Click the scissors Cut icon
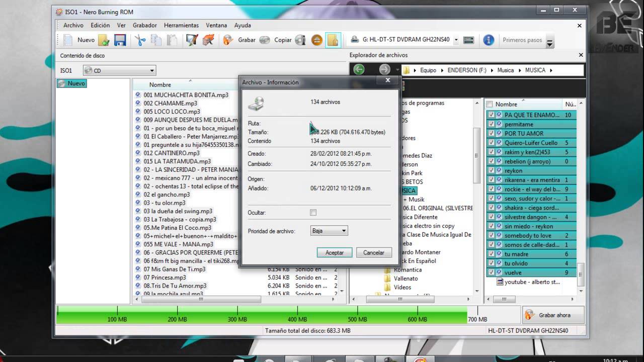The image size is (644, 362). point(140,40)
